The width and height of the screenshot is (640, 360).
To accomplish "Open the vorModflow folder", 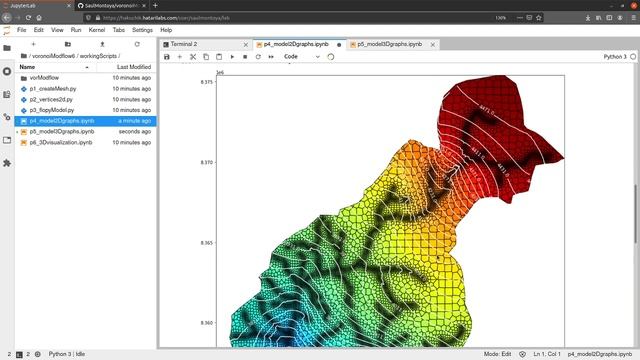I will [x=86, y=78].
